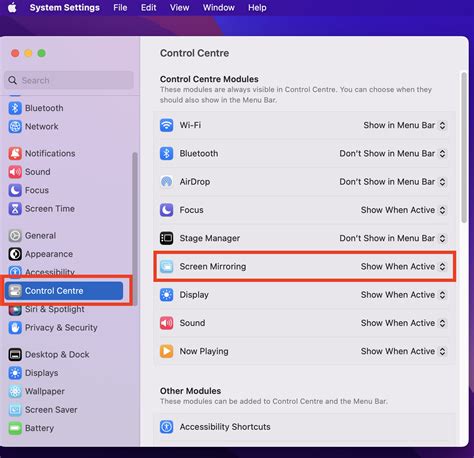Click the Wallpaper flower icon
Viewport: 474px width, 458px height.
15,391
